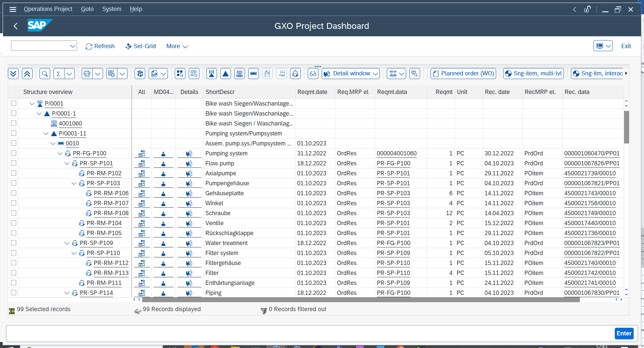This screenshot has width=644, height=348.
Task: Click the select-all blocks icon
Action: pyautogui.click(x=180, y=73)
